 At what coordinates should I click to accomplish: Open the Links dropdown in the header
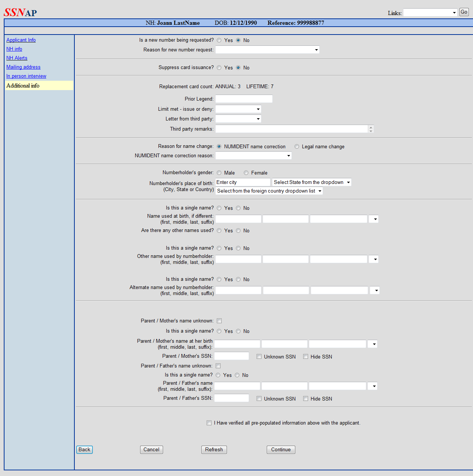pyautogui.click(x=430, y=13)
